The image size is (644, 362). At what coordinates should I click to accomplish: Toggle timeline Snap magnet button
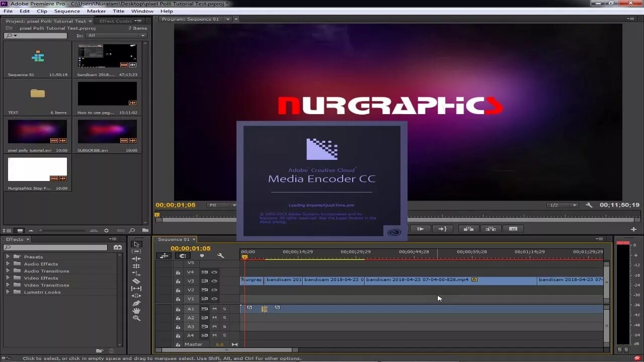(x=183, y=256)
